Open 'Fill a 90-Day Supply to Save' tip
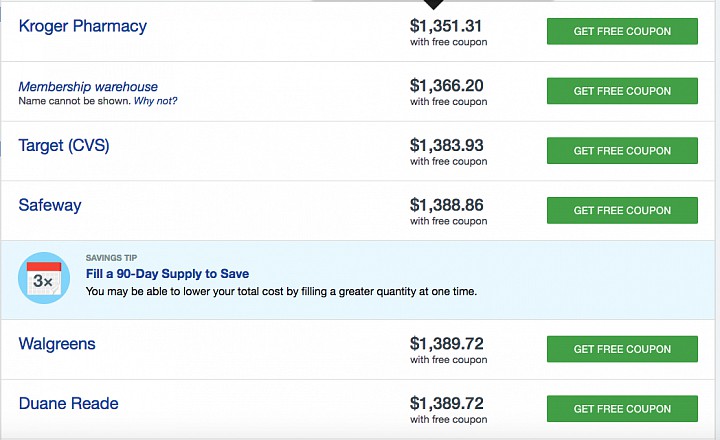 click(167, 274)
